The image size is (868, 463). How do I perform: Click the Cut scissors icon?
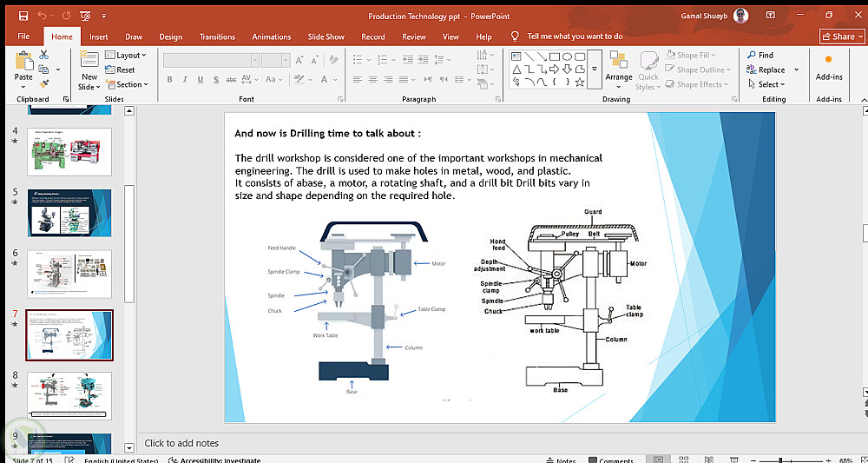click(43, 55)
